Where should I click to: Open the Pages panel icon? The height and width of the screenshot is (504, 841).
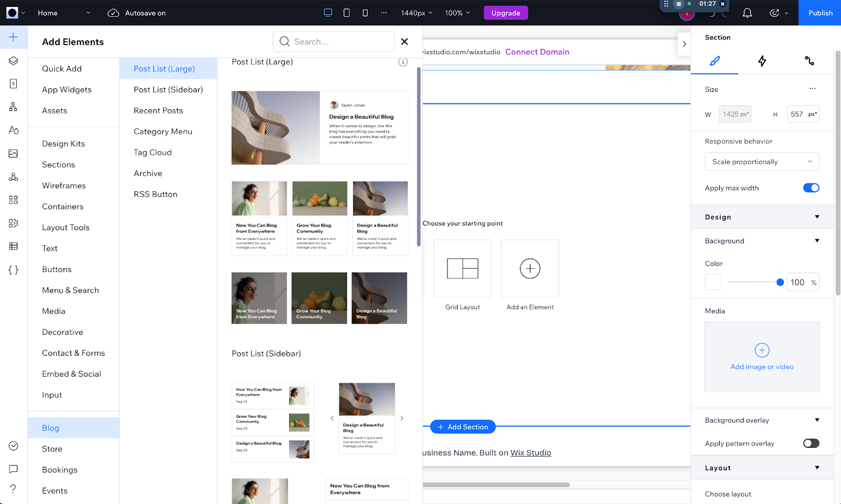(x=13, y=84)
